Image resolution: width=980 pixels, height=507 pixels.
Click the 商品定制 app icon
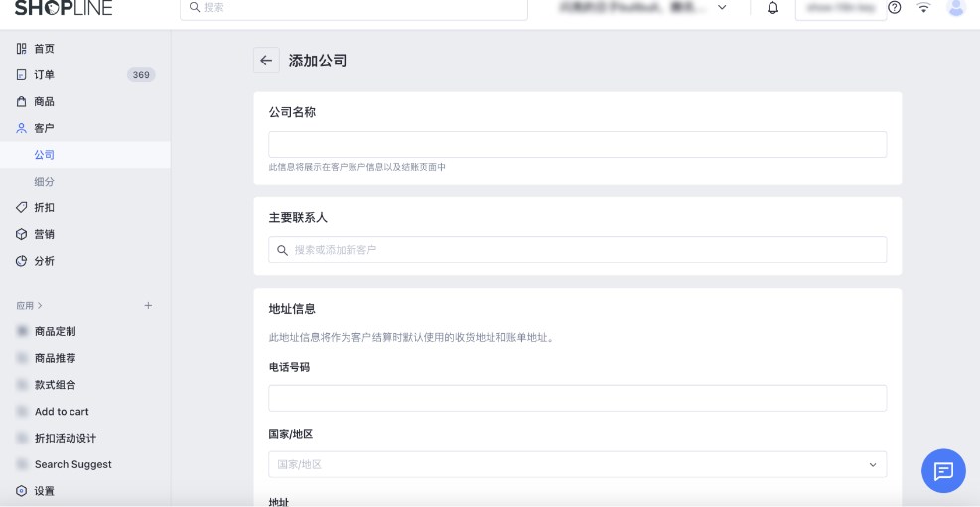pos(23,331)
